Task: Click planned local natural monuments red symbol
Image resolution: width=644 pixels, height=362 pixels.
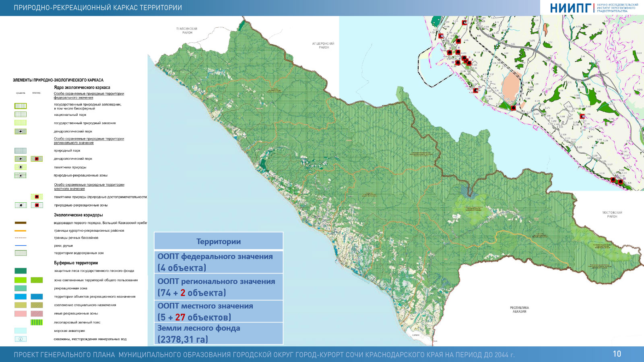Action: pos(37,197)
